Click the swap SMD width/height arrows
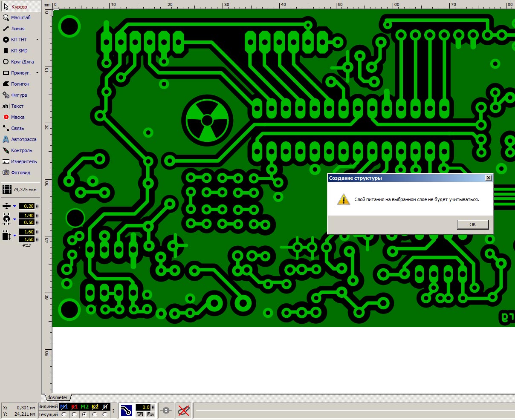This screenshot has height=420, width=515. (x=27, y=245)
